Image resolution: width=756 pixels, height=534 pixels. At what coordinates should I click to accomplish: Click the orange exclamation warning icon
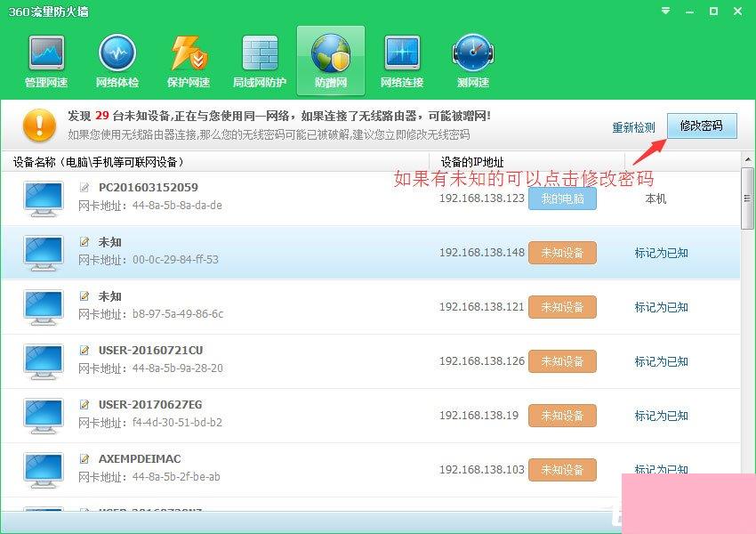(39, 125)
